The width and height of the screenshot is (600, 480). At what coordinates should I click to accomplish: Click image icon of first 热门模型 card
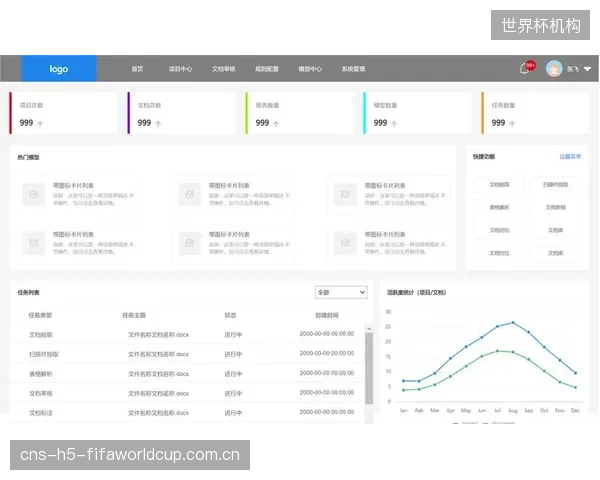(x=34, y=194)
